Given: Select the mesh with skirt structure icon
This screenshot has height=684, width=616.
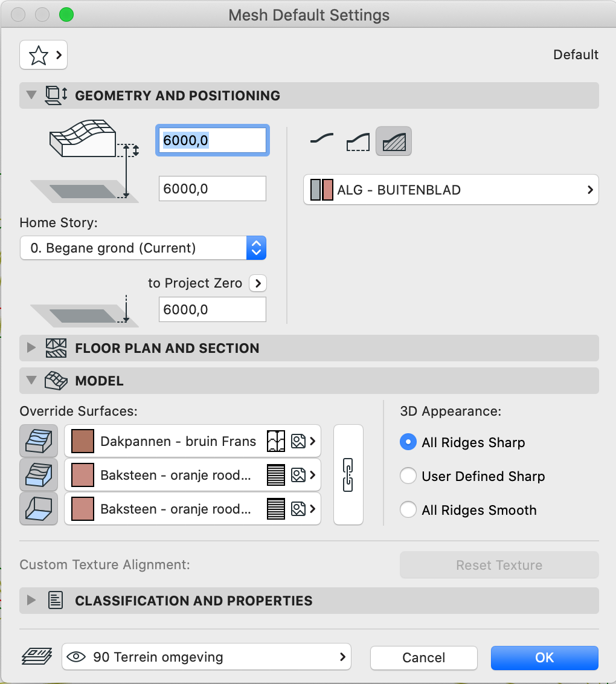Looking at the screenshot, I should point(358,141).
